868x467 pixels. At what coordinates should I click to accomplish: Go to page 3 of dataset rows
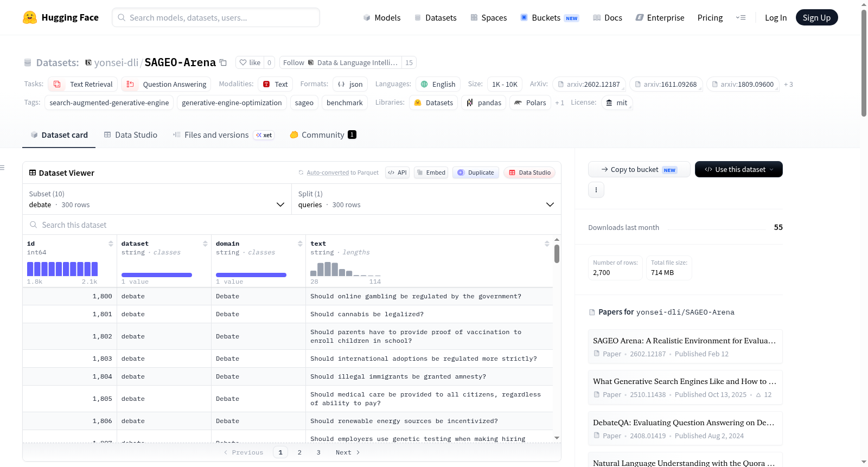(x=318, y=452)
